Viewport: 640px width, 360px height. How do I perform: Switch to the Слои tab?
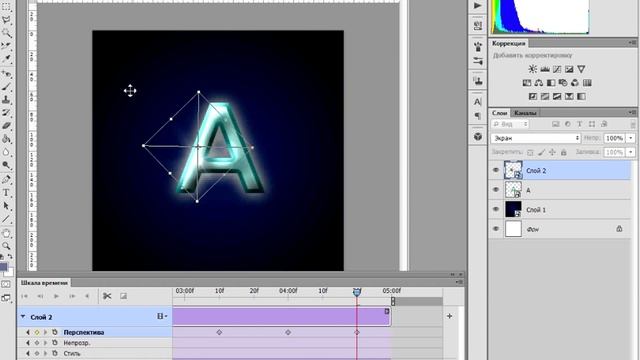(x=499, y=113)
